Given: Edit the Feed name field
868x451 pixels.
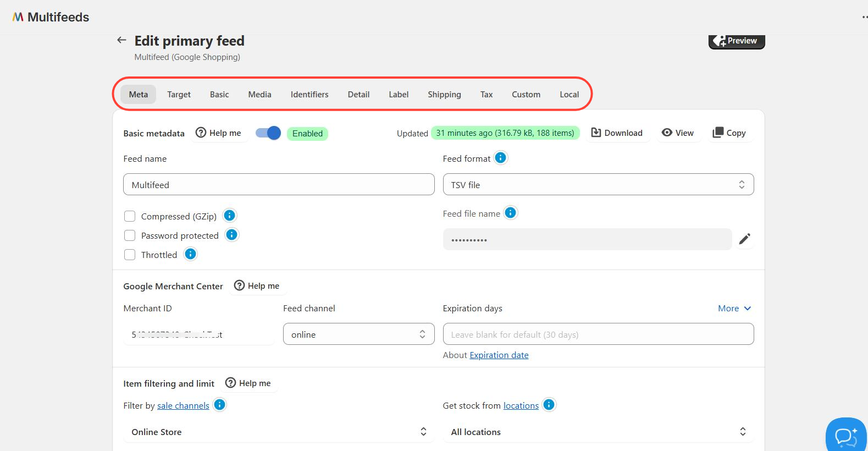Looking at the screenshot, I should click(279, 185).
